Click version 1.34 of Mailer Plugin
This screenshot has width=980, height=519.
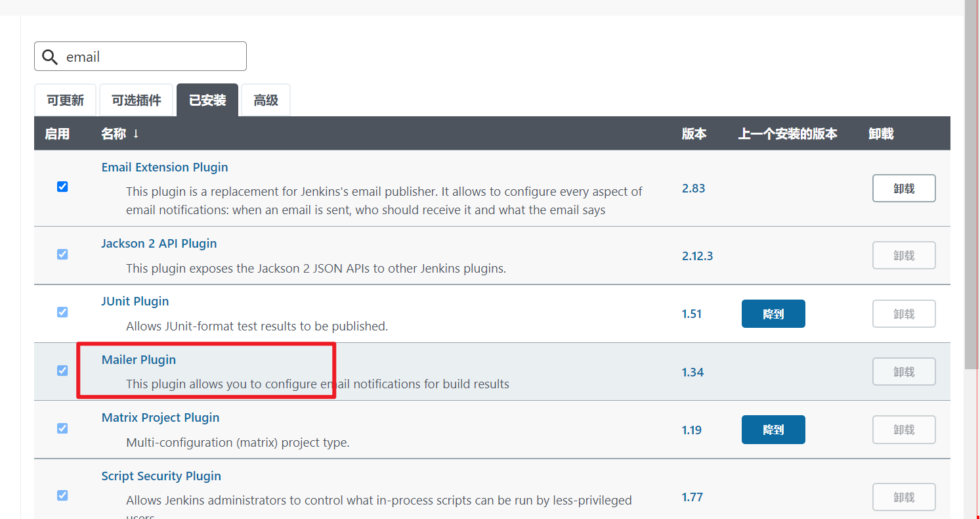pyautogui.click(x=692, y=372)
